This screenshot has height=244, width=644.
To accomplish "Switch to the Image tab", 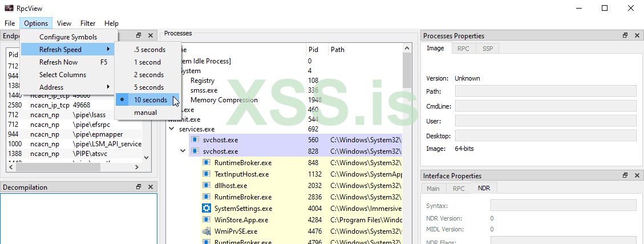I will click(x=435, y=48).
